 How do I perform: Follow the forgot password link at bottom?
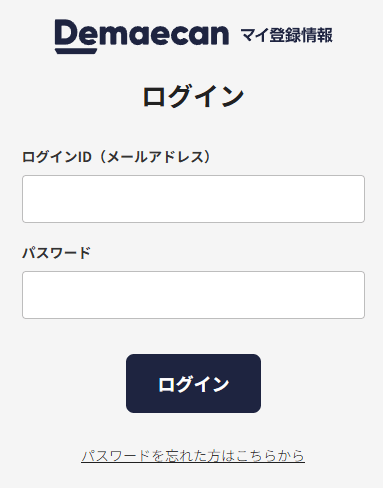point(193,456)
